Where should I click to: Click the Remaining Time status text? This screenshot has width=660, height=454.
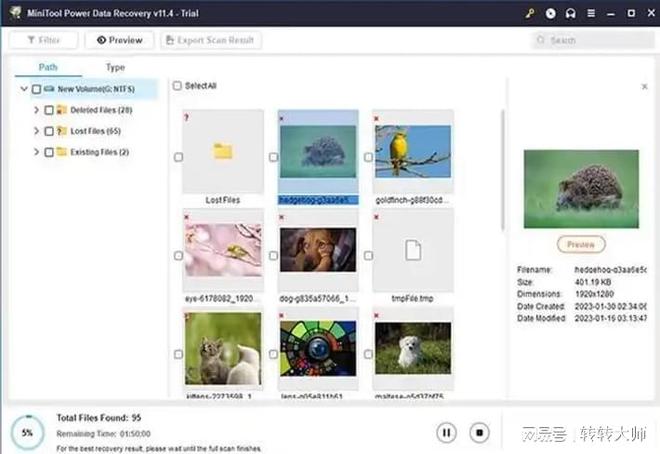104,433
